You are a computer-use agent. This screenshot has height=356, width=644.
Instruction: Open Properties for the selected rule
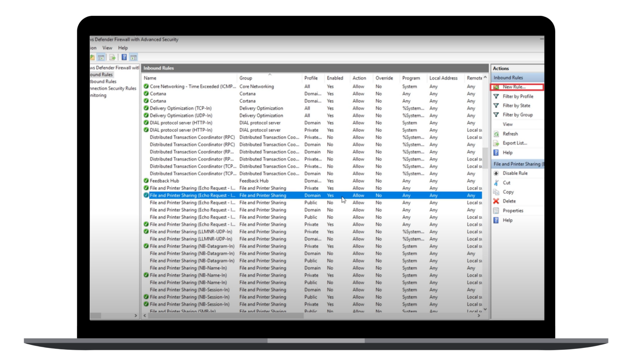(x=512, y=210)
